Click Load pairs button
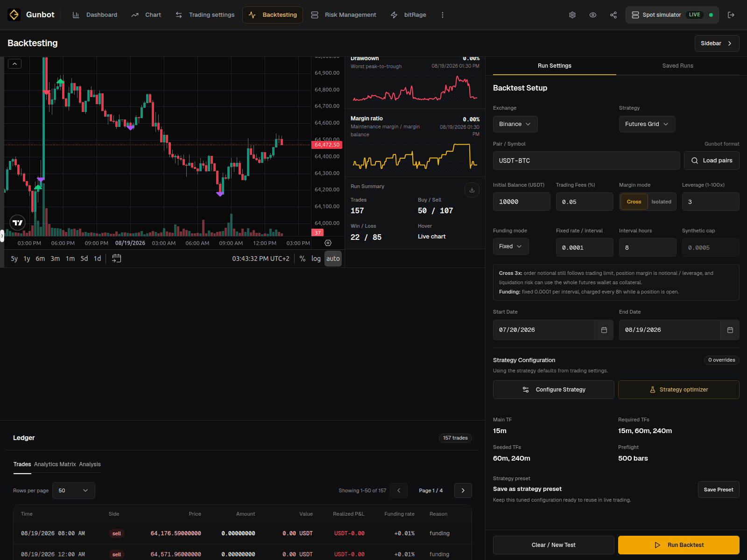This screenshot has height=560, width=747. pyautogui.click(x=712, y=161)
